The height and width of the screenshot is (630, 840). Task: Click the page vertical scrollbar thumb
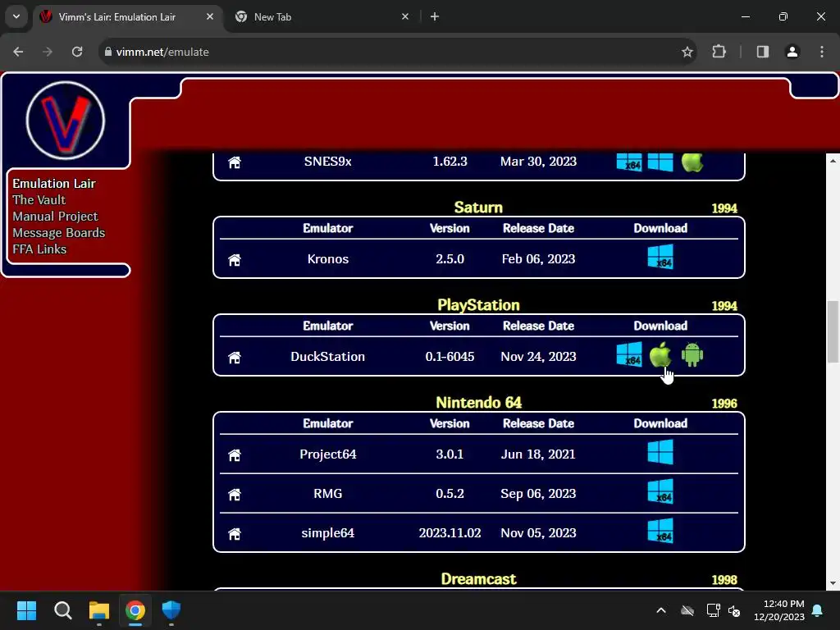[x=833, y=331]
